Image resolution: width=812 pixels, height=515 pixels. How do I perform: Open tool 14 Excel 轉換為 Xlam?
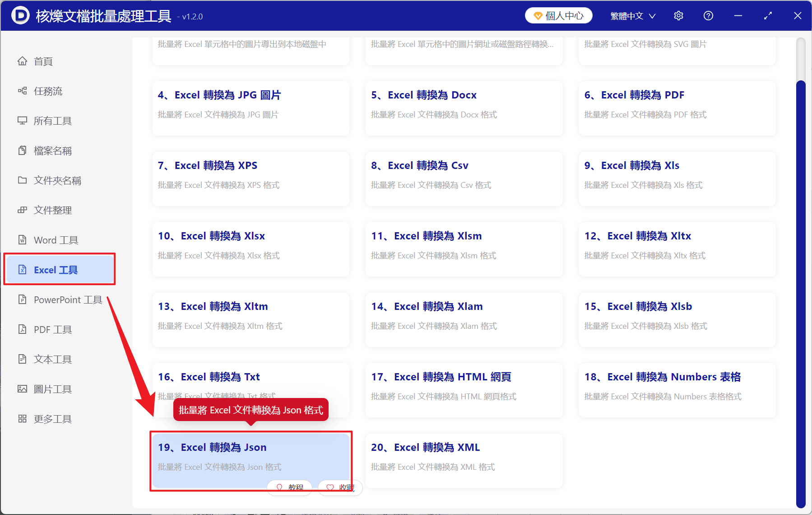pos(464,320)
